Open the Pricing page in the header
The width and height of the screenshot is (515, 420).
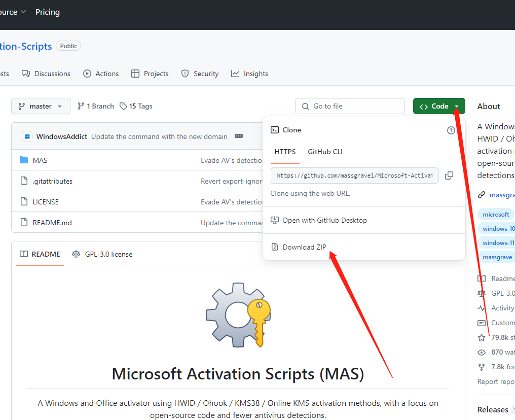coord(48,12)
